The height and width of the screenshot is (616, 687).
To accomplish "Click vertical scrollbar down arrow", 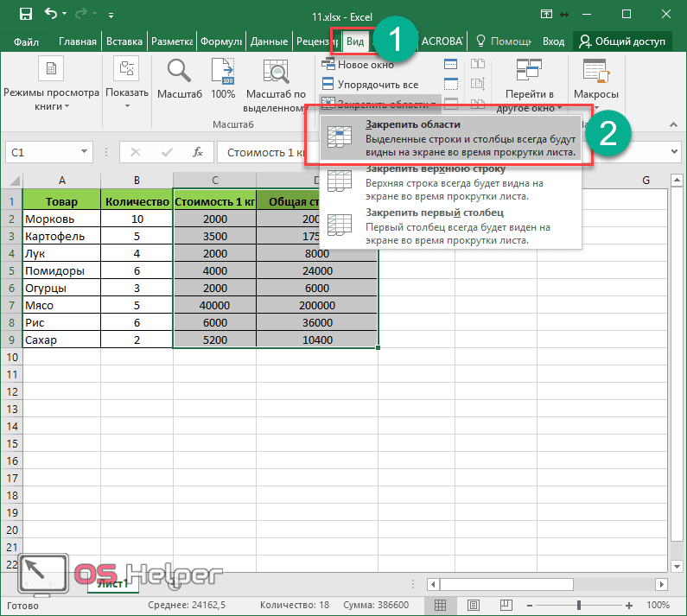I will click(x=677, y=567).
